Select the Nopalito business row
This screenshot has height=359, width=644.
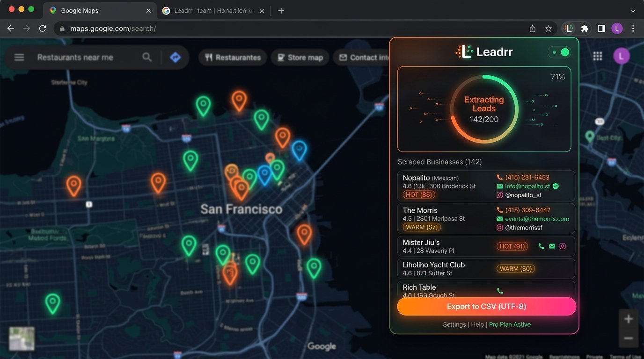click(x=486, y=186)
